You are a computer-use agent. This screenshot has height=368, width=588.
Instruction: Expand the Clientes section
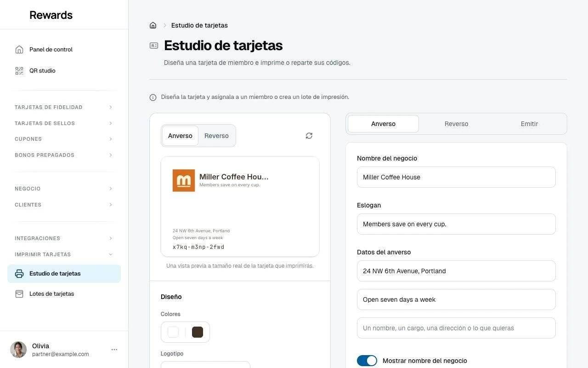64,205
